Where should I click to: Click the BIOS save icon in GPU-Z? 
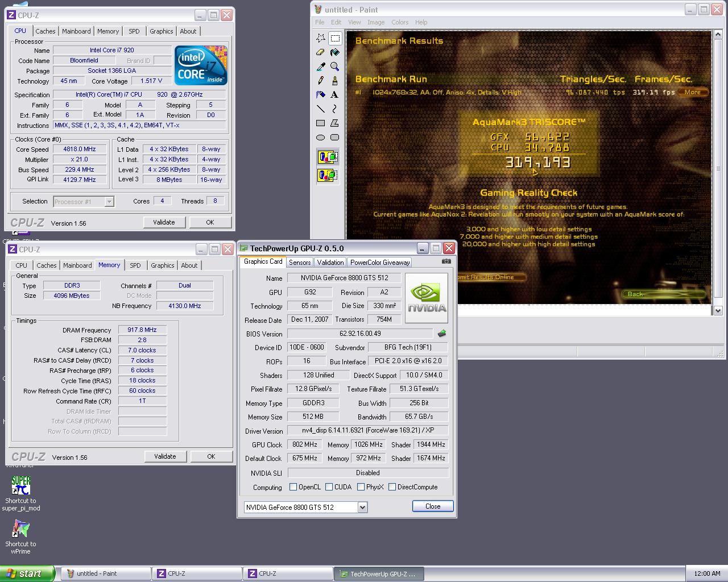(x=442, y=334)
